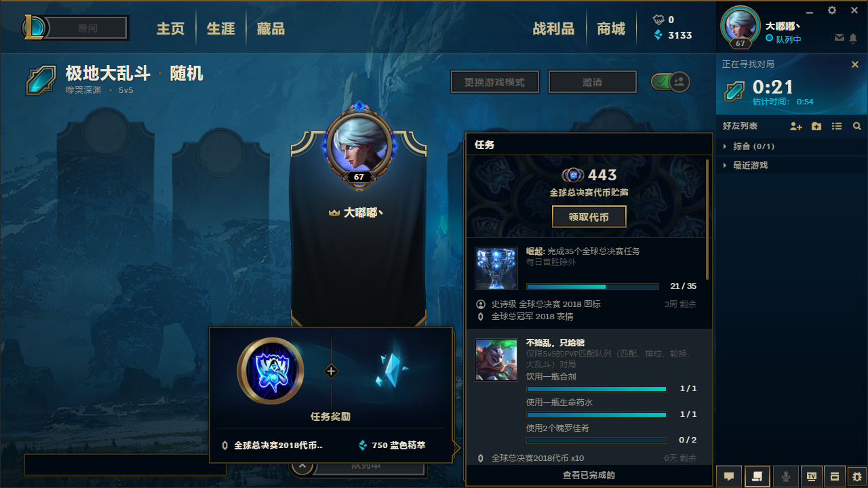Open client settings gear icon
The width and height of the screenshot is (868, 488).
(833, 10)
